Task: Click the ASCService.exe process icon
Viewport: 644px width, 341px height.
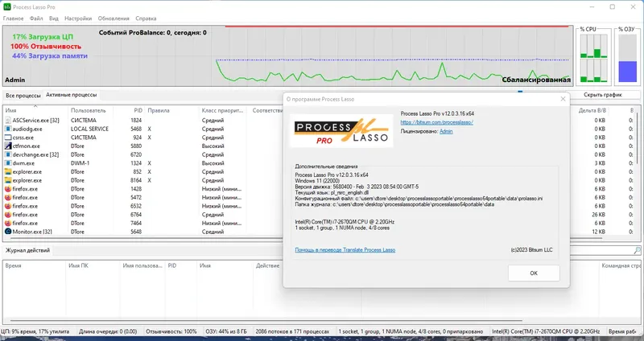Action: pyautogui.click(x=8, y=120)
